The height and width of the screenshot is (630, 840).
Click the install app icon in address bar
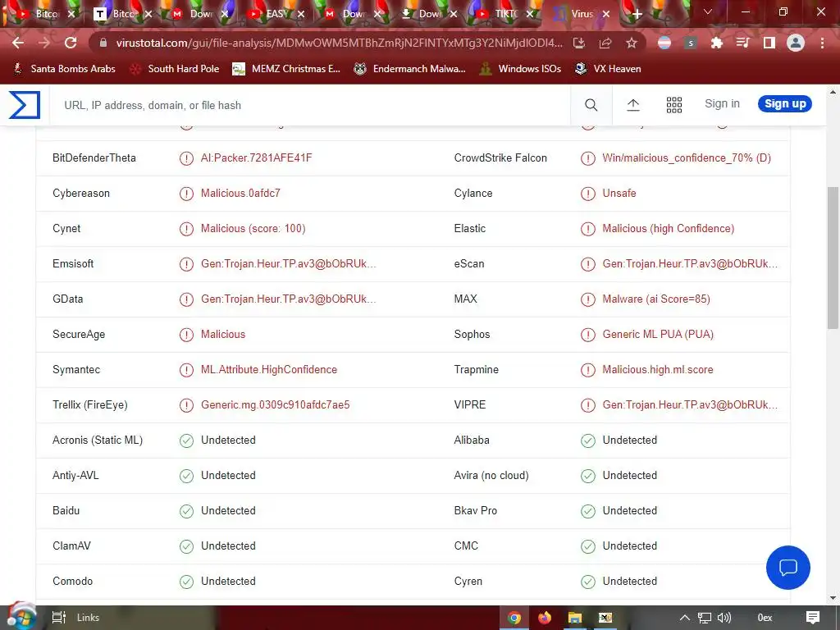tap(579, 43)
